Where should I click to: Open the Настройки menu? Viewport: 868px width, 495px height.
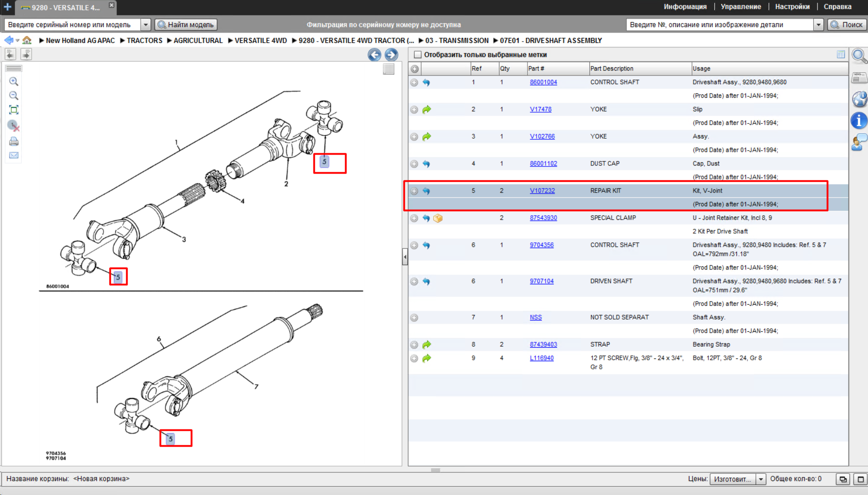792,7
